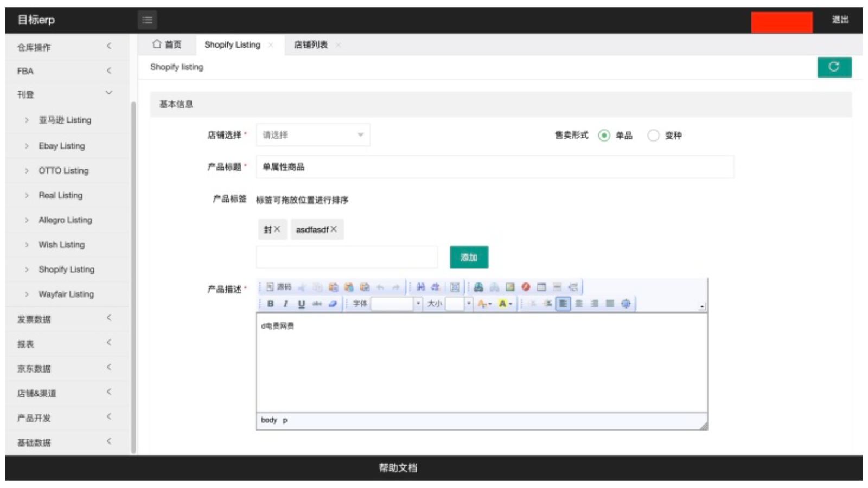Open the 帮助文档 help link
The image size is (868, 488).
pos(398,467)
